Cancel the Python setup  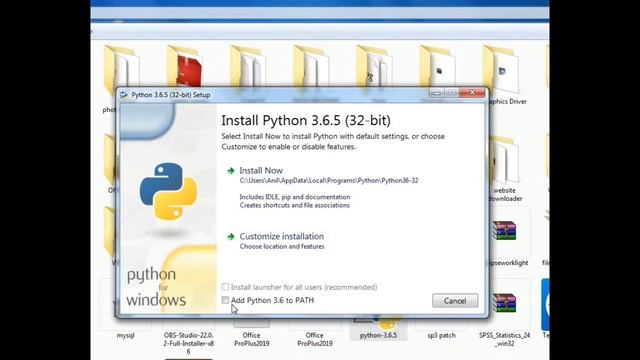pos(455,301)
